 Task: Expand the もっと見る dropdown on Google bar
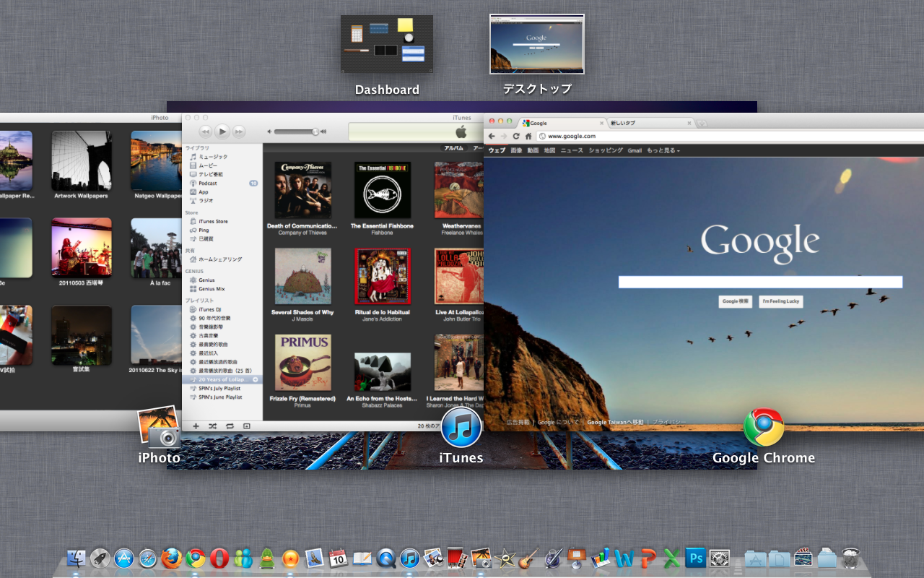click(663, 150)
